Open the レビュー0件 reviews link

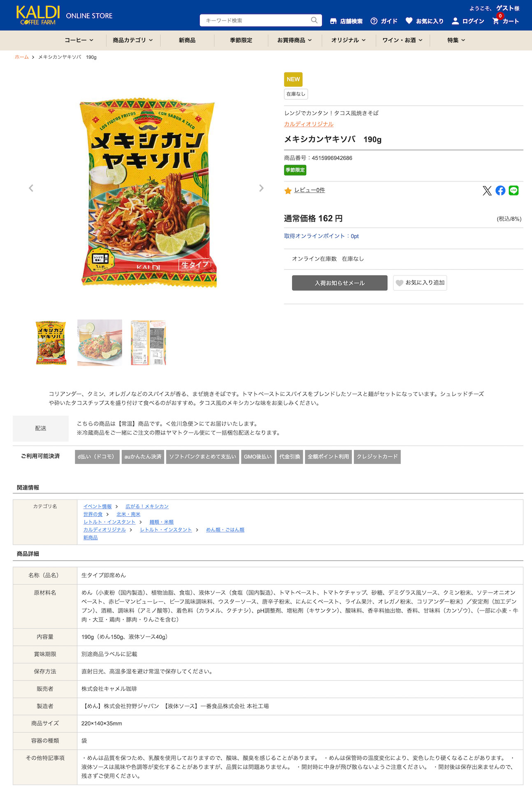pyautogui.click(x=309, y=190)
